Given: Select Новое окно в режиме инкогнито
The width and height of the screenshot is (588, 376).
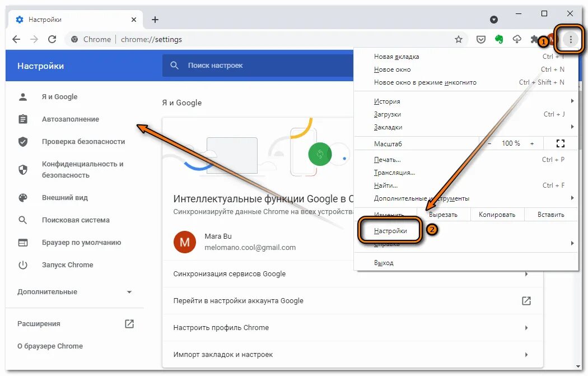Looking at the screenshot, I should (x=466, y=82).
